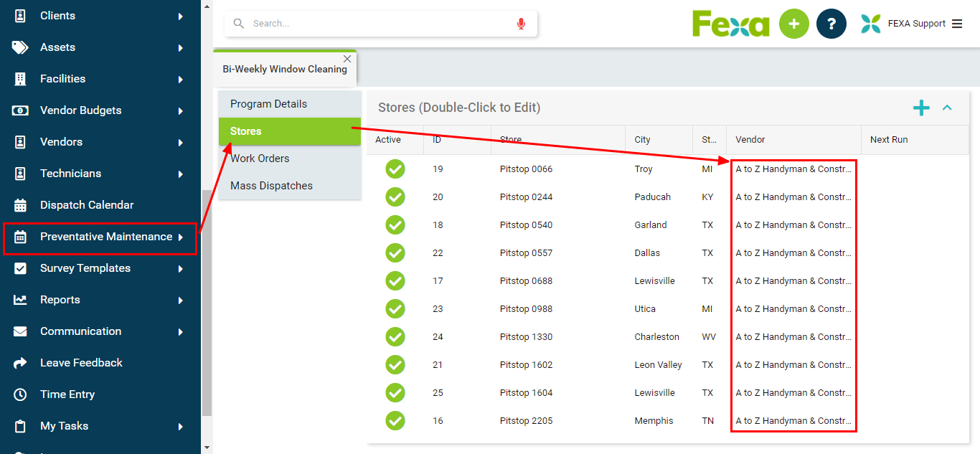Expand the Assets submenu arrow
980x454 pixels.
tap(181, 47)
